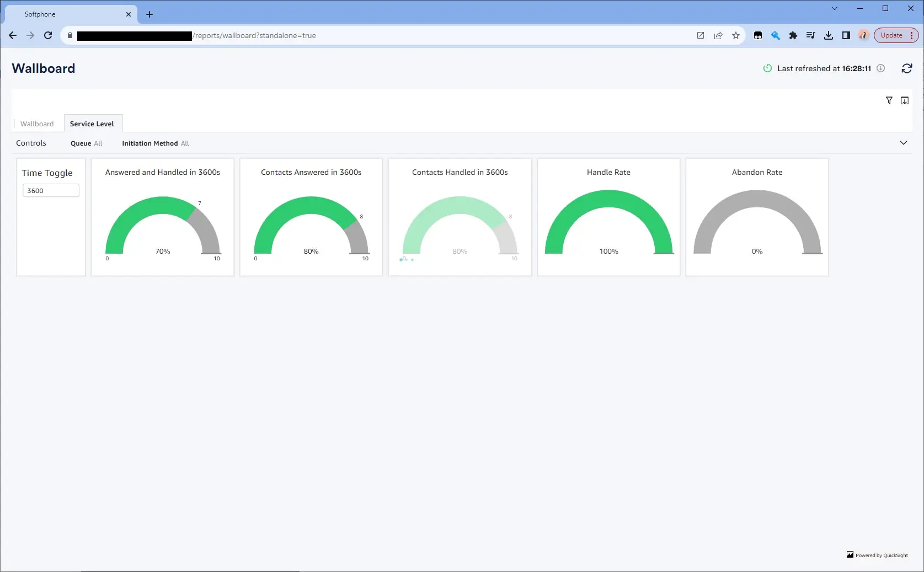
Task: Click the share page icon
Action: tap(718, 35)
